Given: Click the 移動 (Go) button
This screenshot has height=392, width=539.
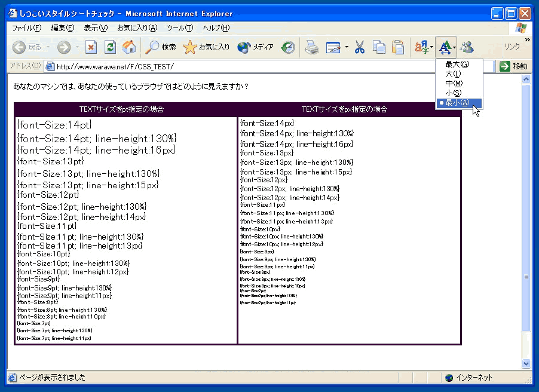Looking at the screenshot, I should coord(513,66).
